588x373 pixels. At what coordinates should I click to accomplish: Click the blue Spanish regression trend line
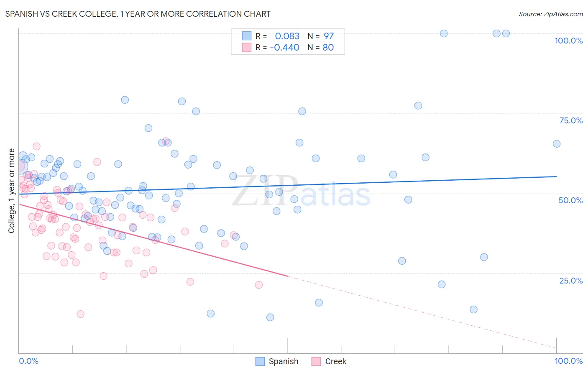[x=288, y=185]
